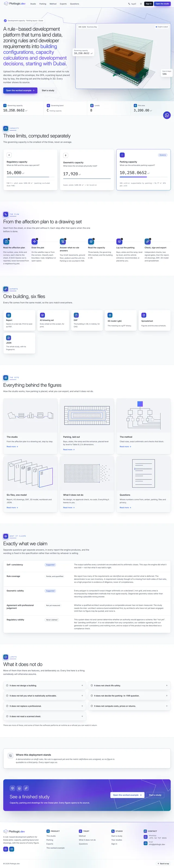Click Answer what no rule answers icon
Image resolution: width=174 pixels, height=868 pixels.
(63, 242)
